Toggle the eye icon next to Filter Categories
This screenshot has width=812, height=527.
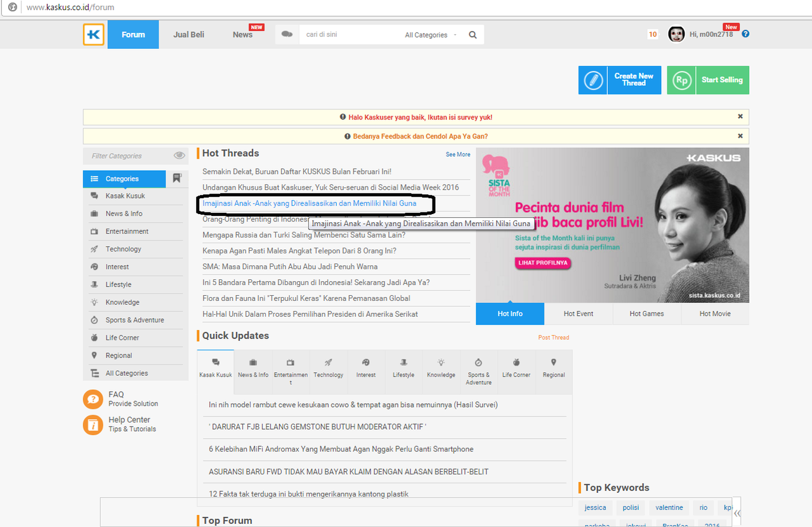[x=180, y=156]
